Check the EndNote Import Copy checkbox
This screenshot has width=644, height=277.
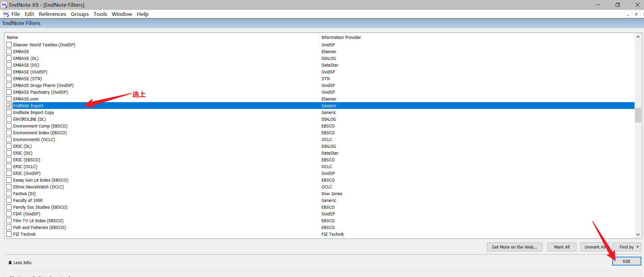coord(9,112)
